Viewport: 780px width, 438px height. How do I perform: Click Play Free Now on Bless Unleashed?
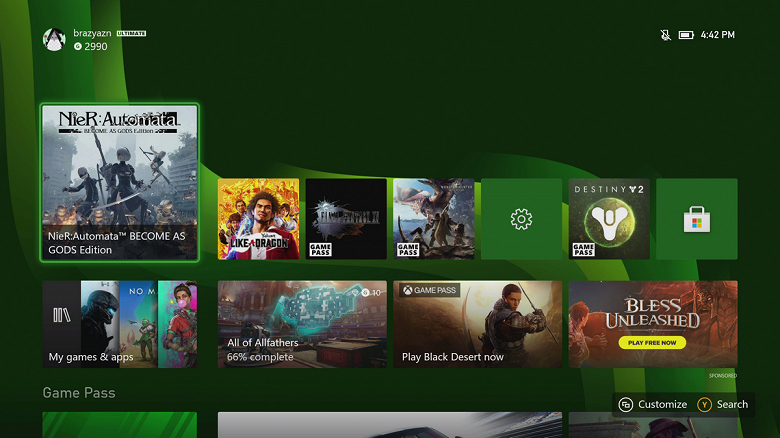coord(650,343)
